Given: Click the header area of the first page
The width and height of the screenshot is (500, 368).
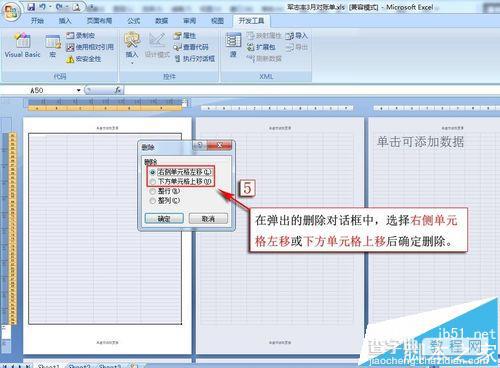Looking at the screenshot, I should coord(107,128).
